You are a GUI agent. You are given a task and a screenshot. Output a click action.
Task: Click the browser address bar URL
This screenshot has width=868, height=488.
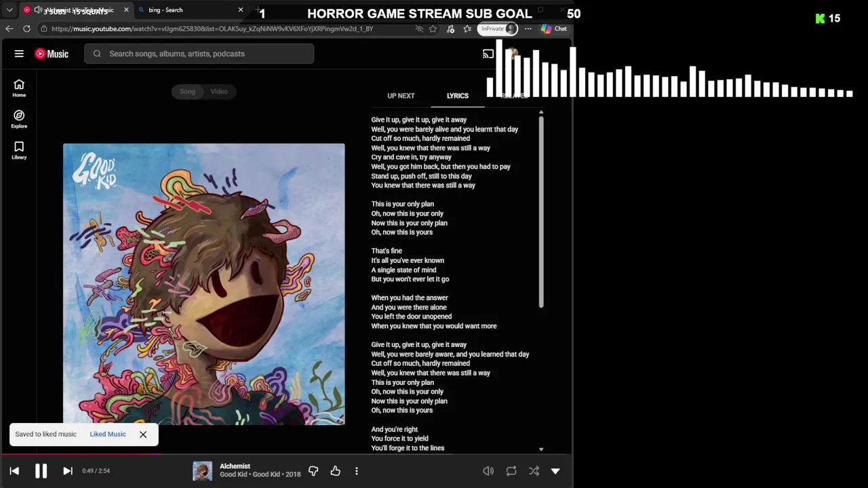212,28
